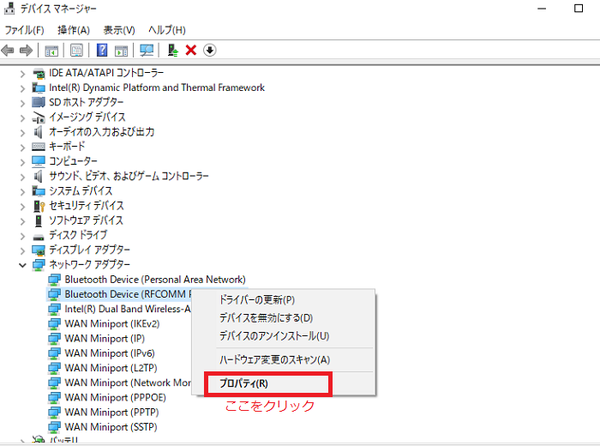Open the 操作(A) menu
The height and width of the screenshot is (446, 600).
73,30
